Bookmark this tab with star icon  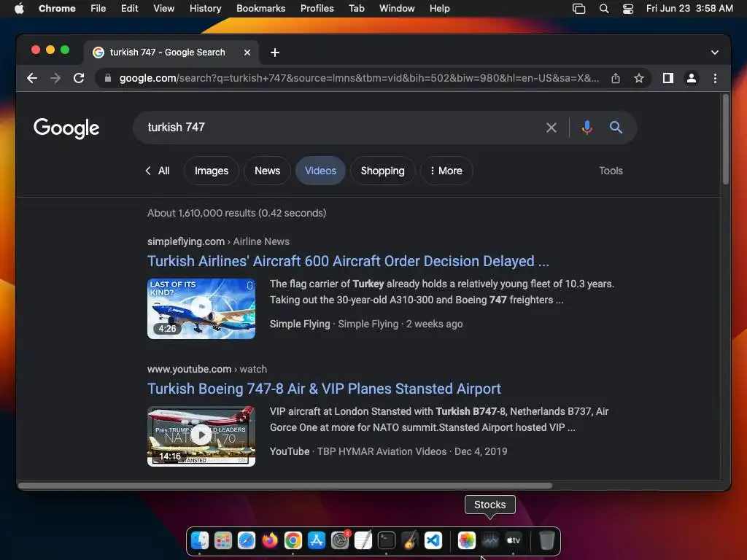(639, 78)
